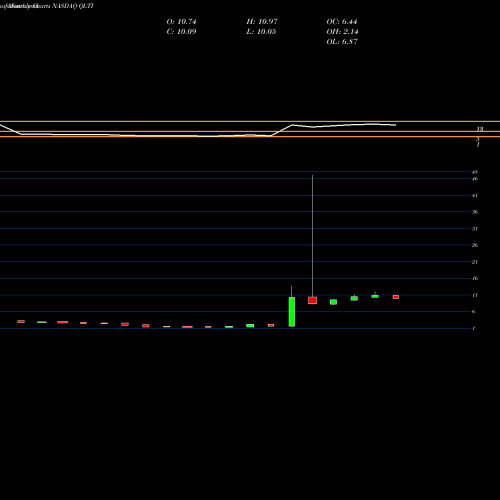Screen dimensions: 500x500
Task: Click the price axis label 36
Action: pyautogui.click(x=475, y=212)
